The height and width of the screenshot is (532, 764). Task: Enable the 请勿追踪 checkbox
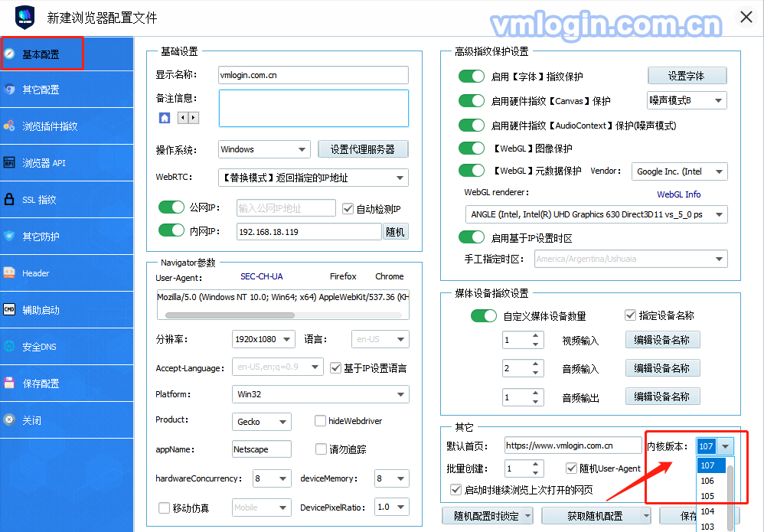click(321, 449)
